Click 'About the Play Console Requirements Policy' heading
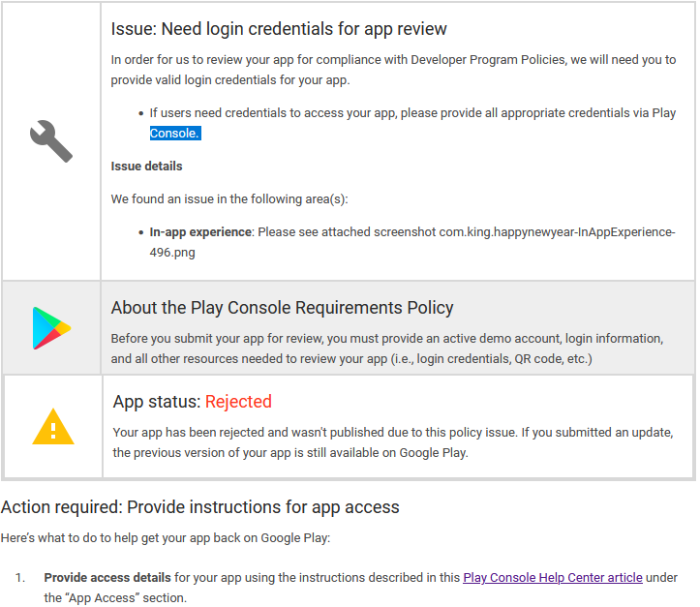Image resolution: width=700 pixels, height=607 pixels. point(282,308)
